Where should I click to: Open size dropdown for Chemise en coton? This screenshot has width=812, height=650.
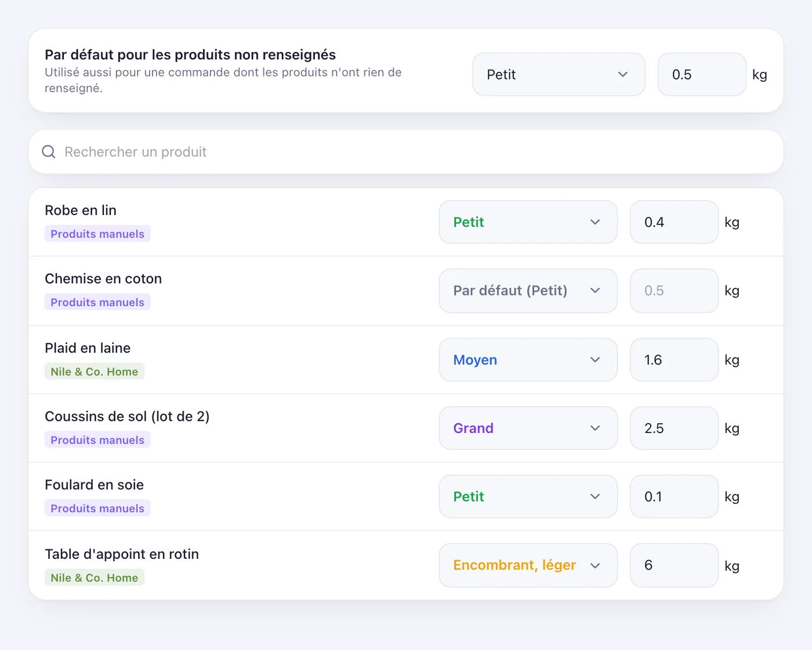coord(528,291)
